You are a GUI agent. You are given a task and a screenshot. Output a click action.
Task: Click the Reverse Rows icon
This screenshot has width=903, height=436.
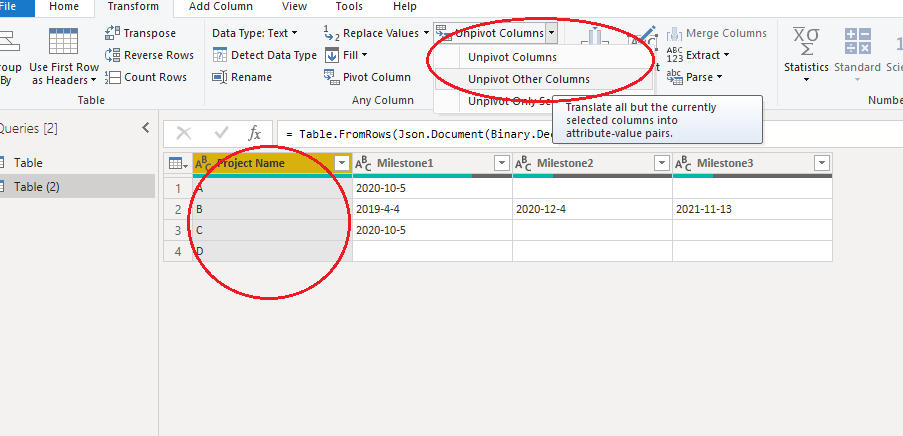(112, 55)
